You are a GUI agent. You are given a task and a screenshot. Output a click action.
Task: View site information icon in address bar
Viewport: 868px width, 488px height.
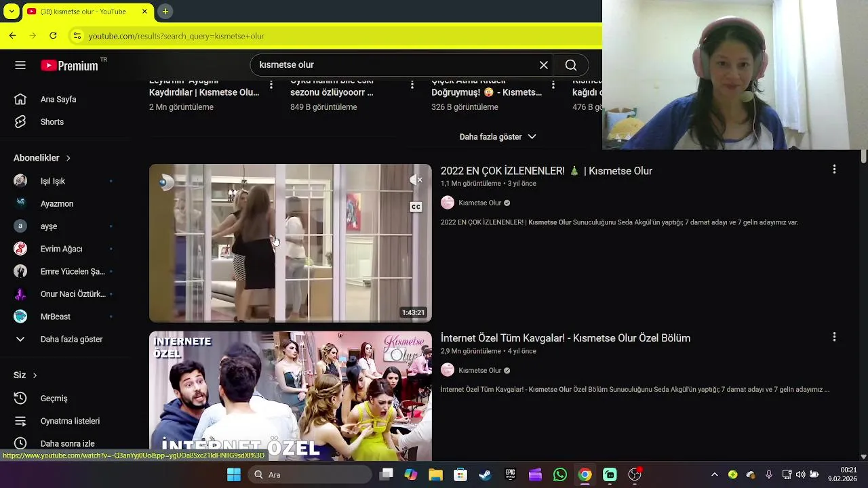tap(77, 36)
